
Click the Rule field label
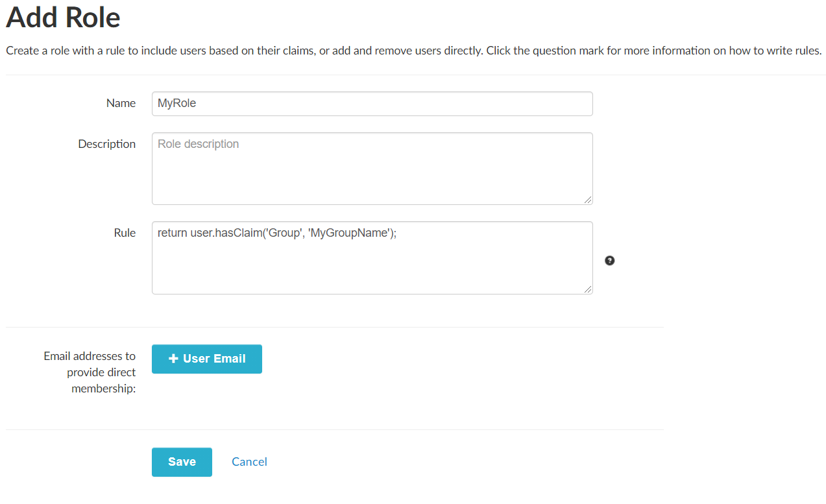point(125,233)
